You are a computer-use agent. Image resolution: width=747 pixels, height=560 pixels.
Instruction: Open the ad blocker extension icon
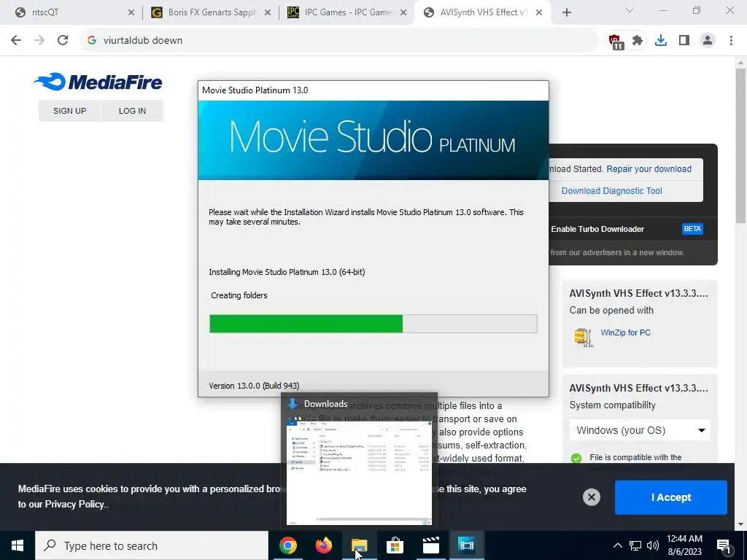point(615,41)
